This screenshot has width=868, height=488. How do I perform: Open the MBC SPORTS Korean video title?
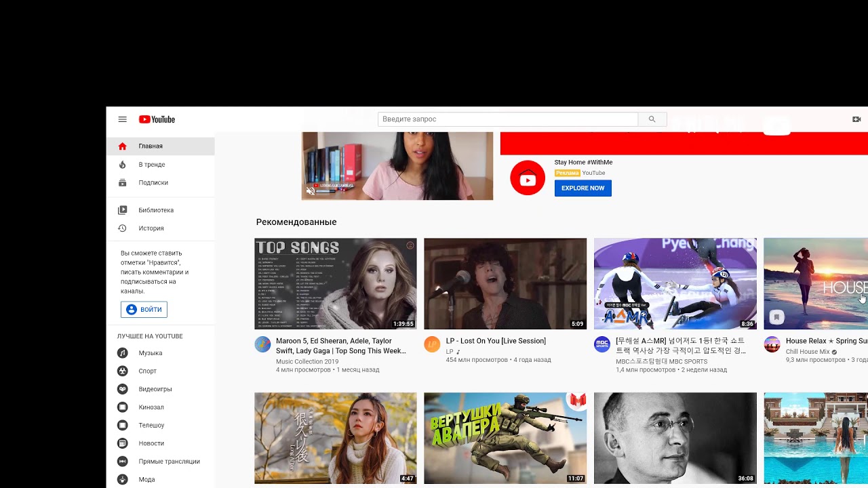click(x=681, y=346)
